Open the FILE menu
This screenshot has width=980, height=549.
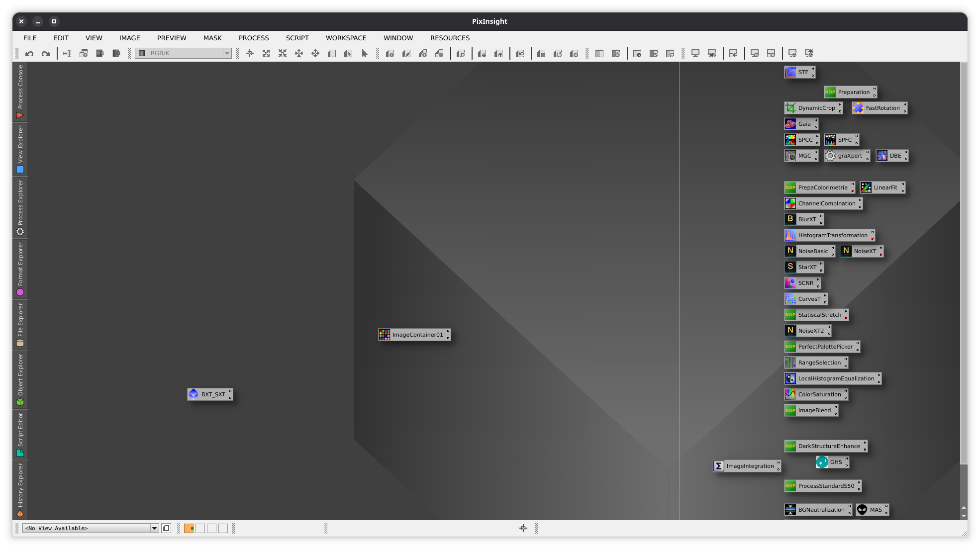30,38
